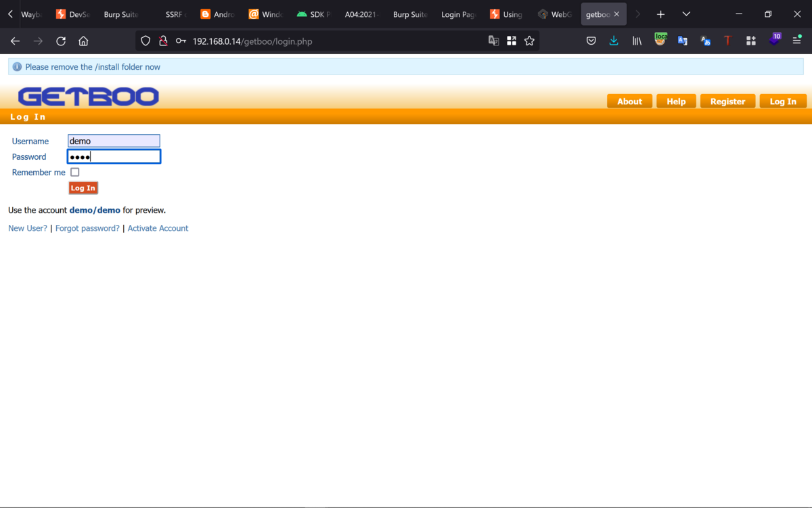The height and width of the screenshot is (508, 812).
Task: Go back to the previous page
Action: 15,41
